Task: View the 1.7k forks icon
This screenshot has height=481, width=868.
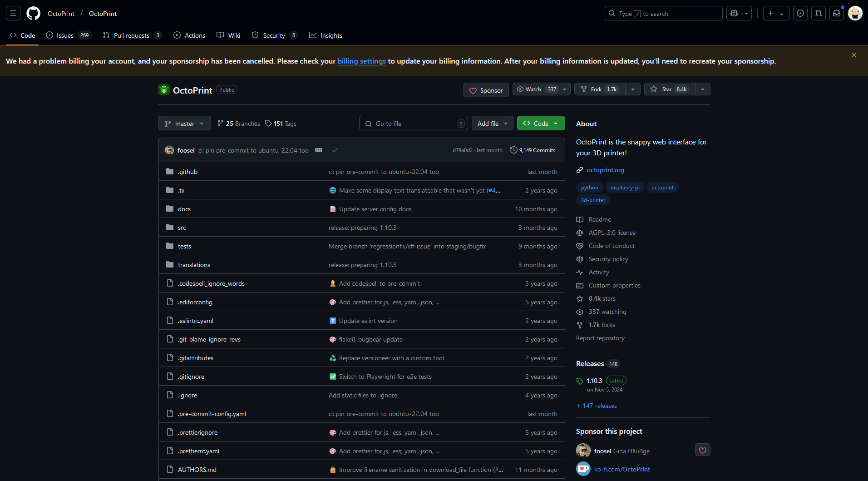Action: click(580, 325)
